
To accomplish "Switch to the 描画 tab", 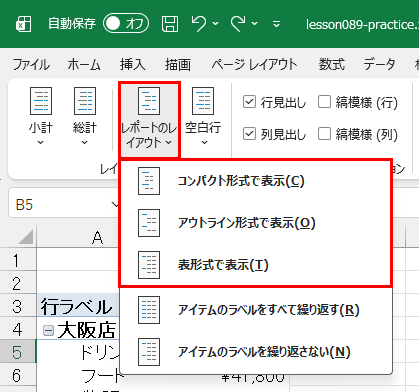I will click(178, 64).
